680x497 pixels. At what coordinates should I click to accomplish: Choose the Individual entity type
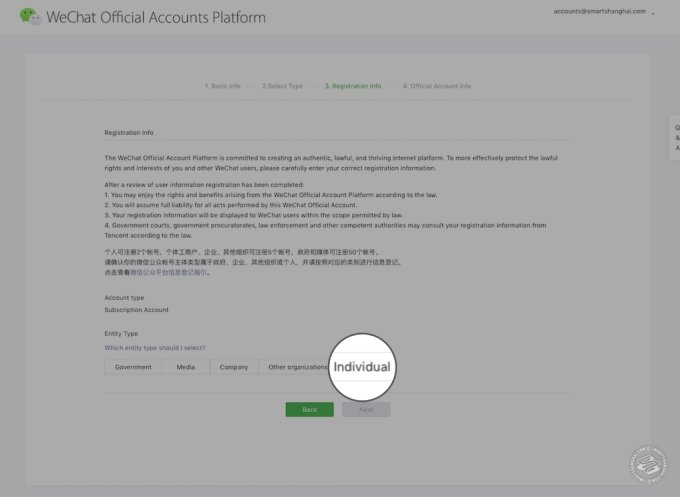[x=362, y=367]
